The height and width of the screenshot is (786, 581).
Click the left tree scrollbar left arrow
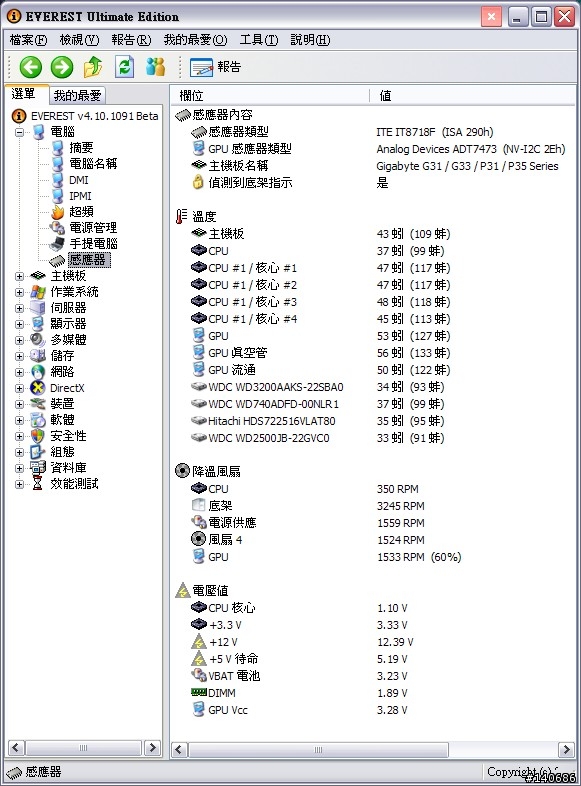16,748
